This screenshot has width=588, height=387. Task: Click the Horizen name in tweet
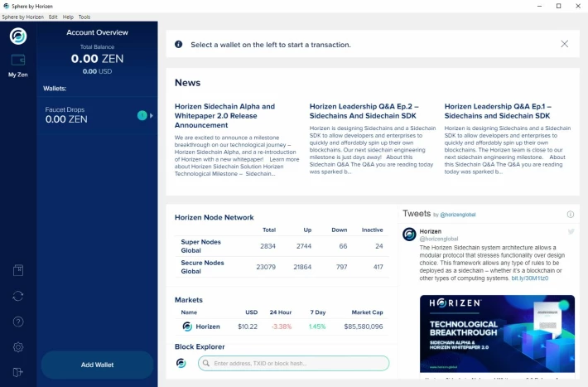(430, 231)
